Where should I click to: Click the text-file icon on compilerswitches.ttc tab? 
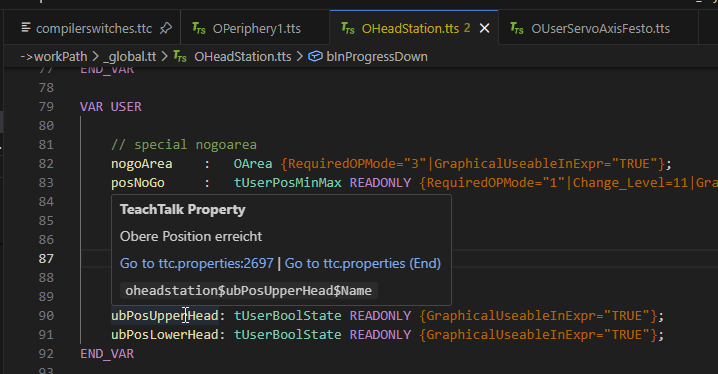click(x=26, y=28)
